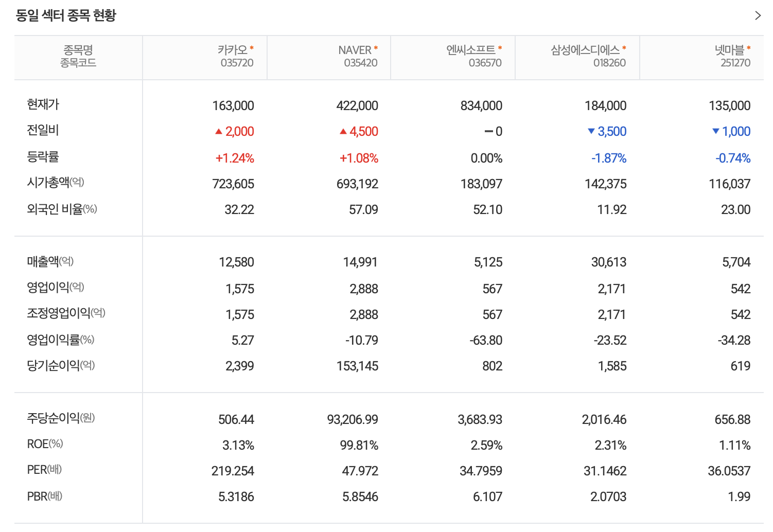Click 삼성에스디에스 net income 1,585
The image size is (773, 532).
point(612,366)
